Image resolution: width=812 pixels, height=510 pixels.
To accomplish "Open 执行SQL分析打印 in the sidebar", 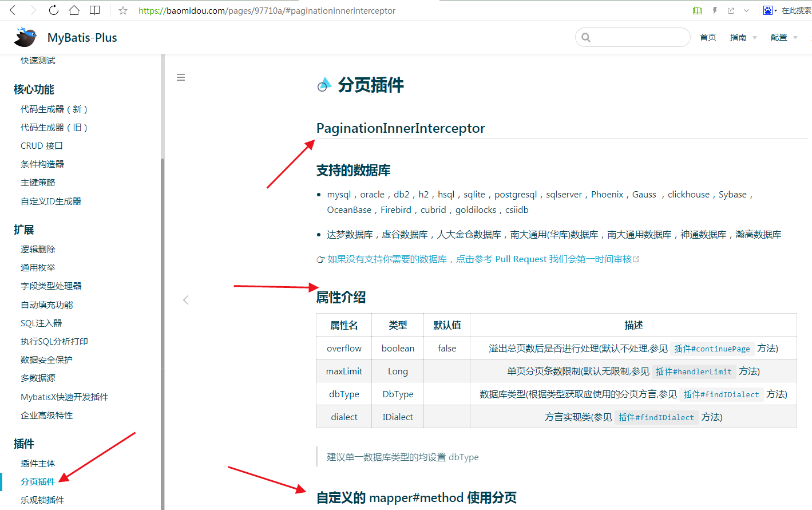I will pyautogui.click(x=54, y=341).
